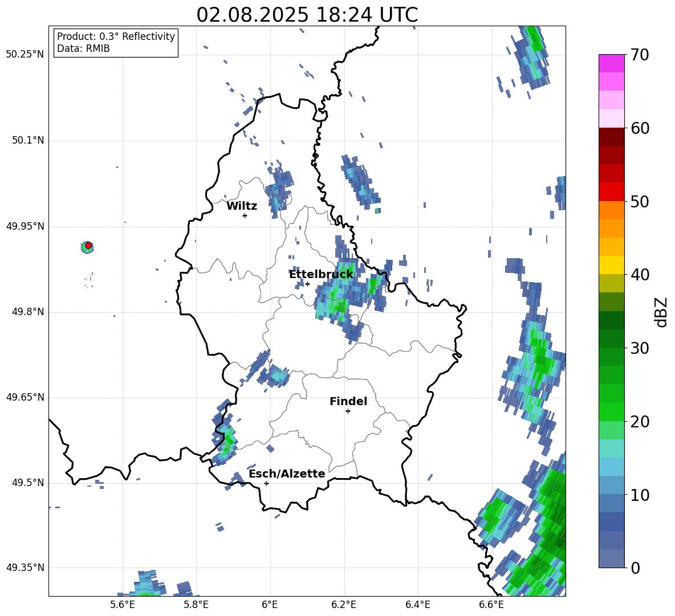Select the Wiltz station label

242,206
